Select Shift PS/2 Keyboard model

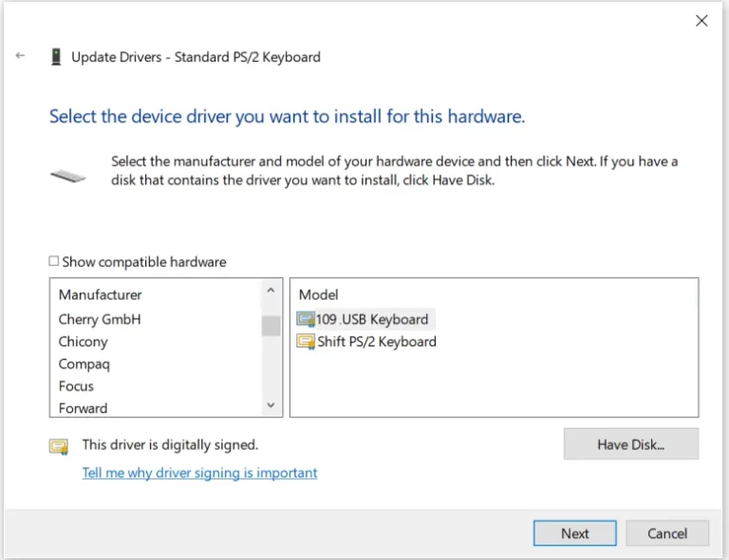(x=377, y=342)
